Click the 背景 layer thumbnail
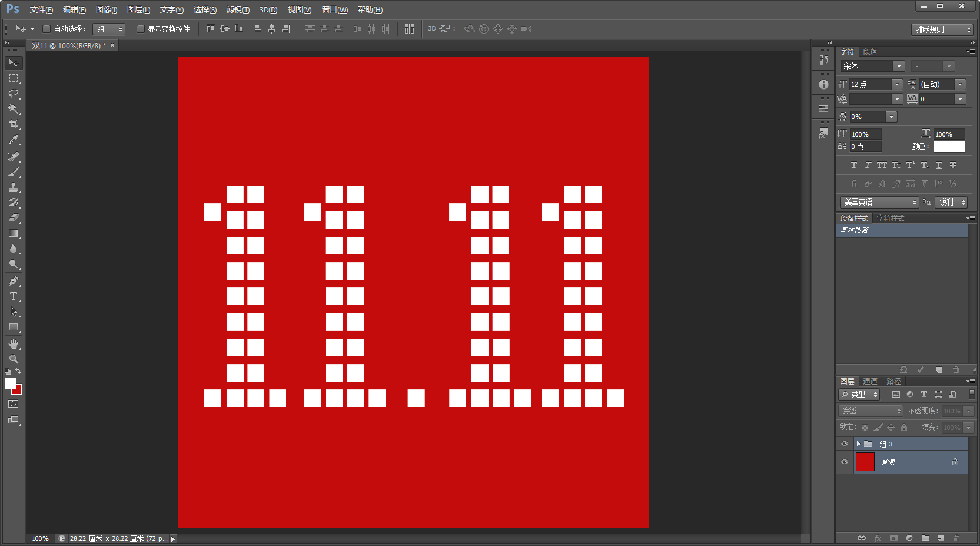Image resolution: width=980 pixels, height=546 pixels. pyautogui.click(x=865, y=462)
